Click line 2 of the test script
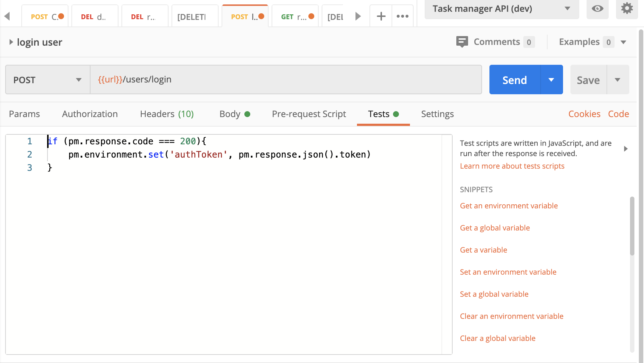Screen dimensions: 644x363 click(219, 155)
